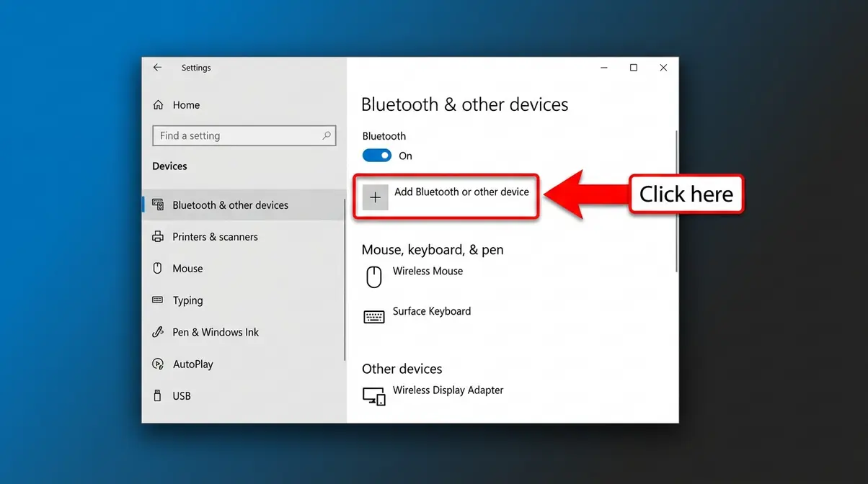868x484 pixels.
Task: Click the Wireless Mouse device icon
Action: [x=373, y=277]
